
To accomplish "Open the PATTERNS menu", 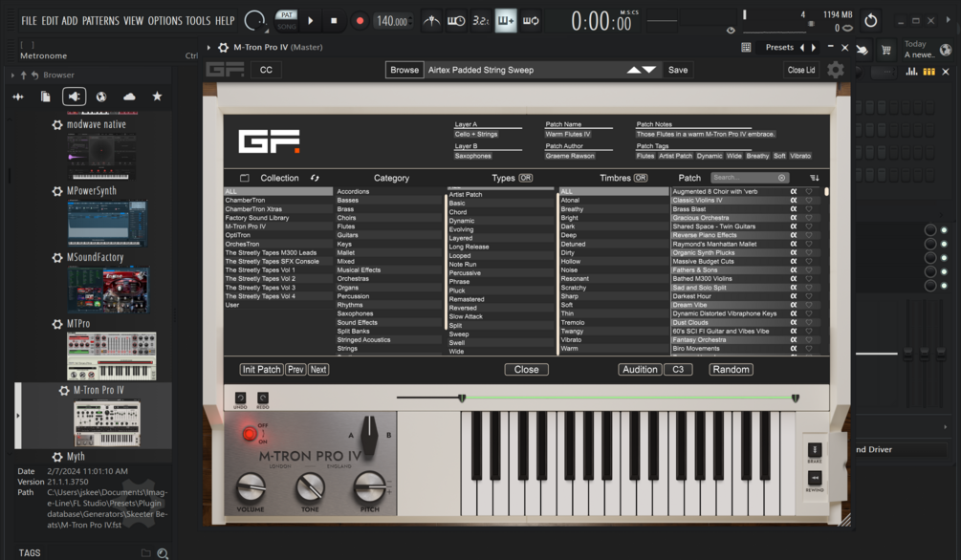I will (x=100, y=21).
